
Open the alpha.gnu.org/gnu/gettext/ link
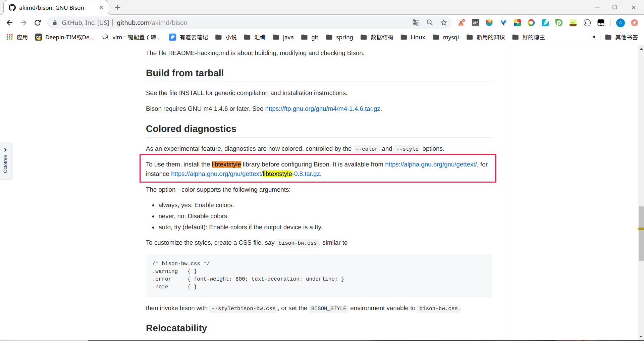pyautogui.click(x=431, y=164)
